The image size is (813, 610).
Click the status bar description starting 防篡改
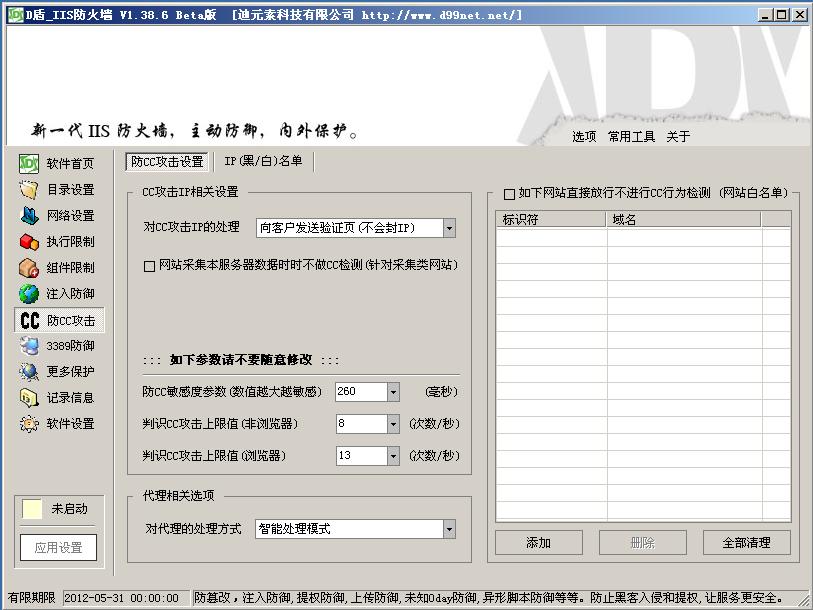(x=488, y=598)
